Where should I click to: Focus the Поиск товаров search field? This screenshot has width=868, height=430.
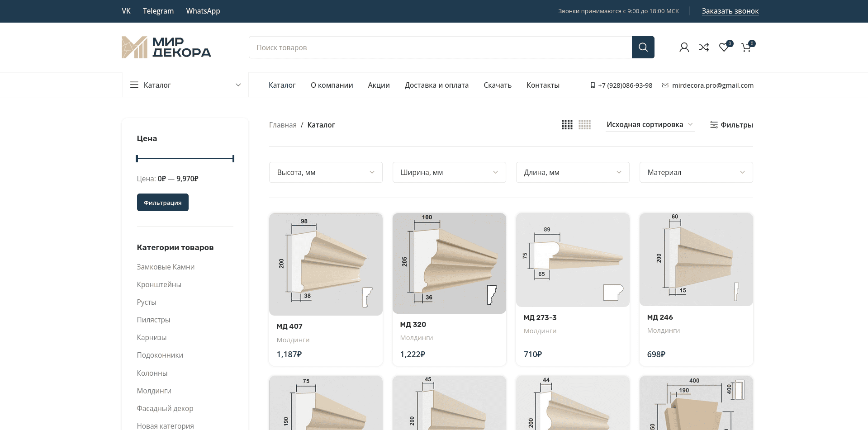(x=440, y=47)
